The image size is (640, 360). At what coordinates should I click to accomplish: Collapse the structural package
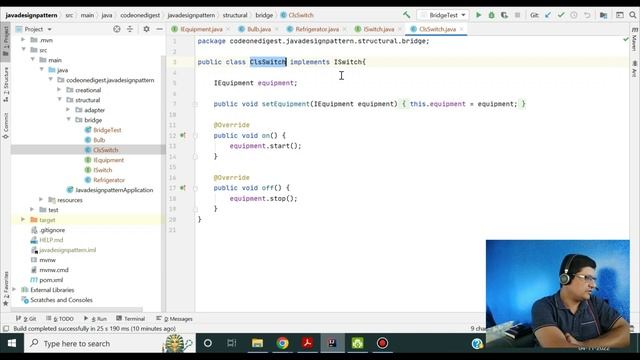pyautogui.click(x=59, y=100)
